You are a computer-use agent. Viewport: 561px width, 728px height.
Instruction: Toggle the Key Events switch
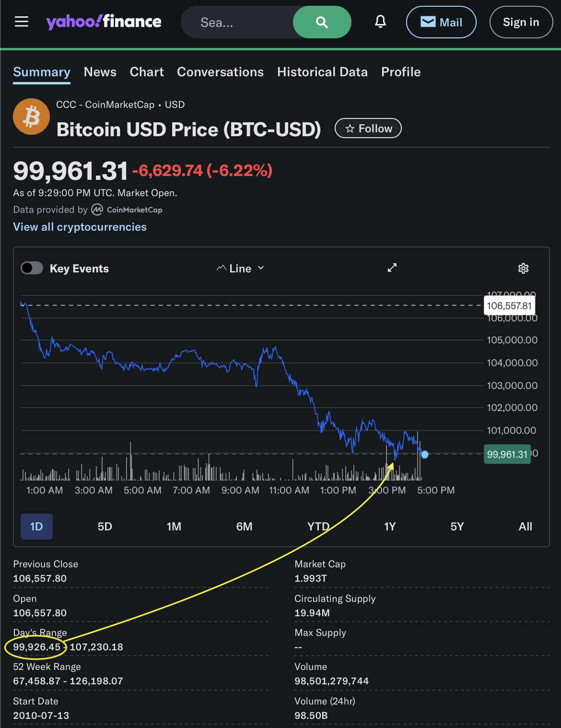coord(32,268)
